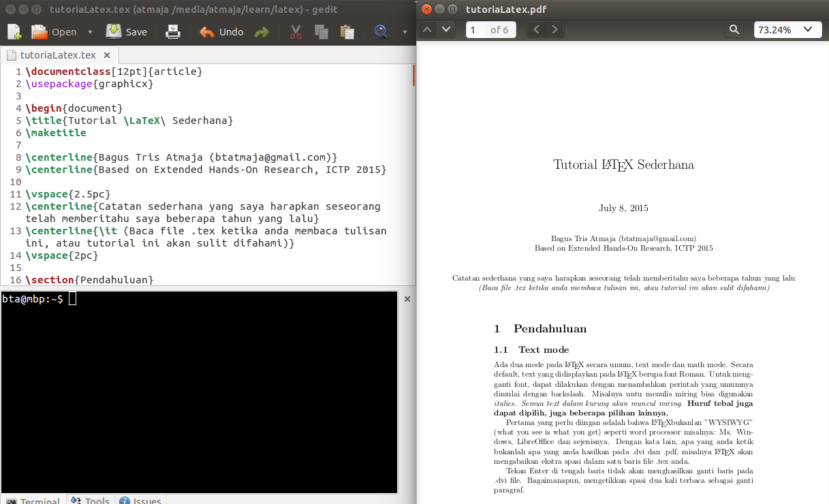Click \vspace{2pc} on line 14

point(61,255)
